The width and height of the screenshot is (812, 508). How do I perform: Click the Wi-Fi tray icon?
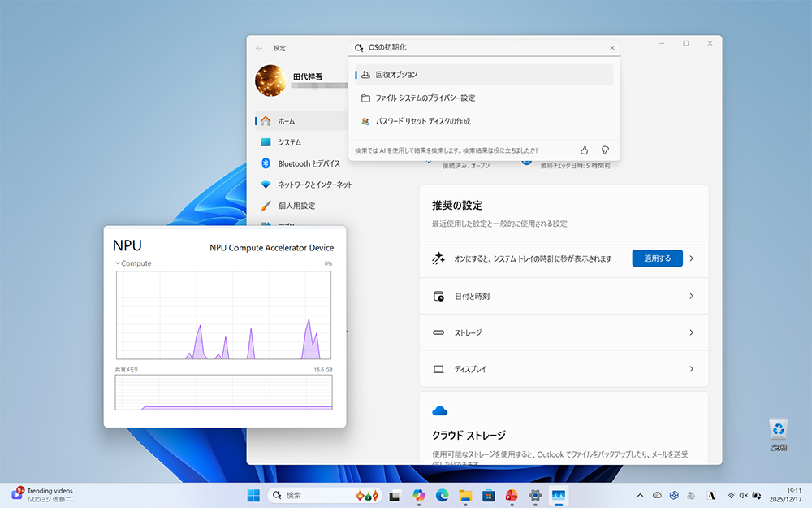click(x=731, y=496)
